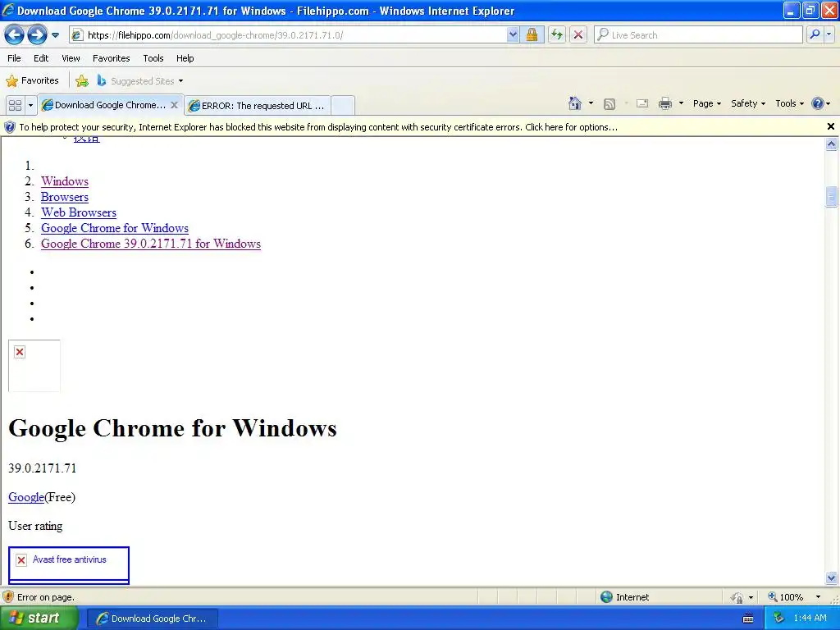Click the Error on page warning icon
Image resolution: width=840 pixels, height=630 pixels.
point(8,597)
